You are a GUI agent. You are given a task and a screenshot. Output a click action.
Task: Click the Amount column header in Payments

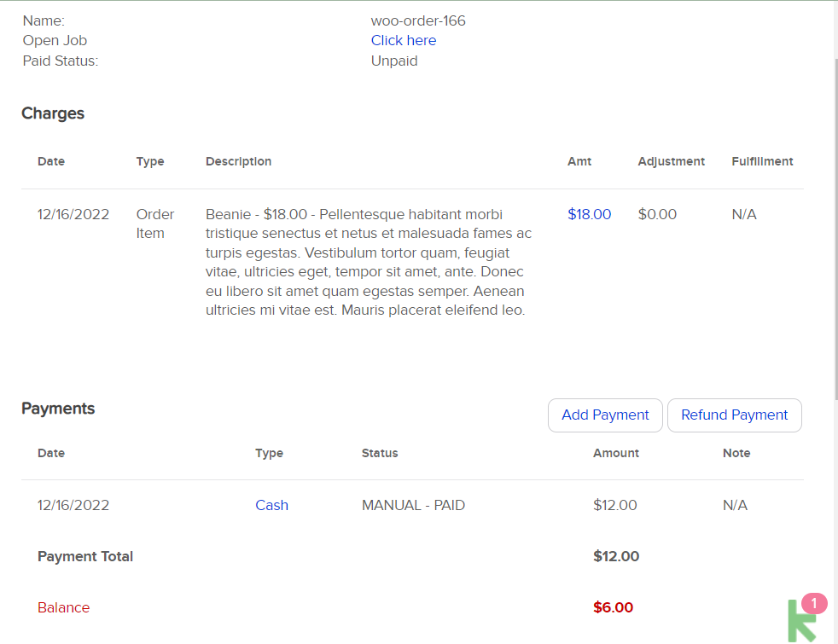[x=615, y=453]
